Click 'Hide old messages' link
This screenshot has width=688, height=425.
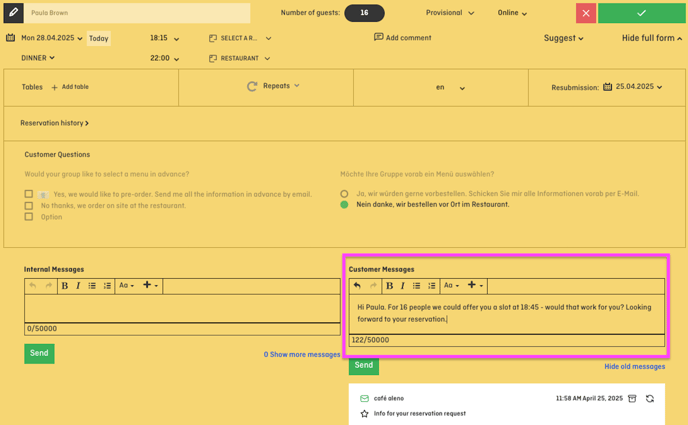click(x=634, y=367)
